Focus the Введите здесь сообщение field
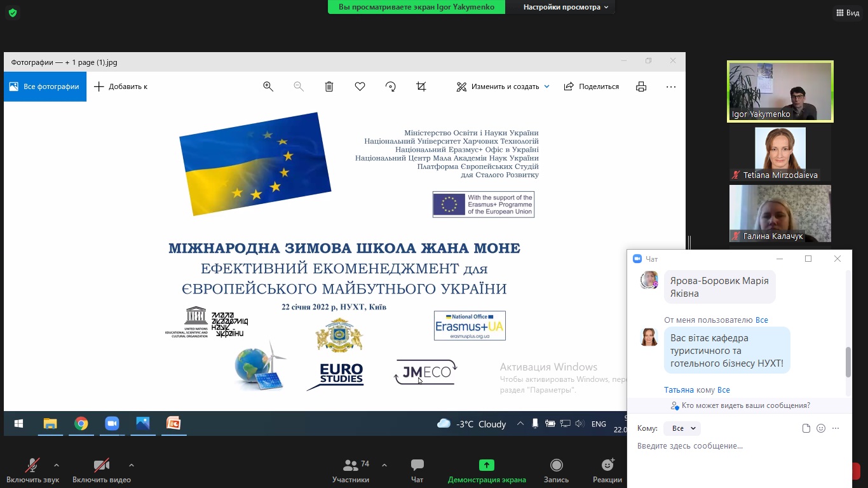 739,446
